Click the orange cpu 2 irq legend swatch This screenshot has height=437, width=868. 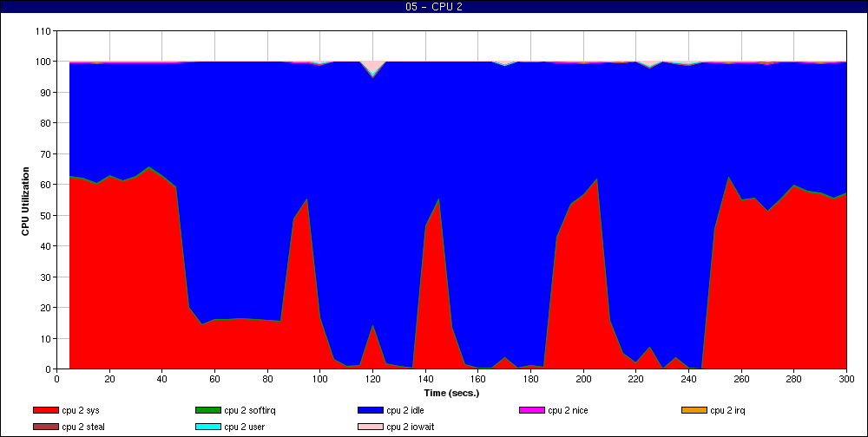(694, 410)
